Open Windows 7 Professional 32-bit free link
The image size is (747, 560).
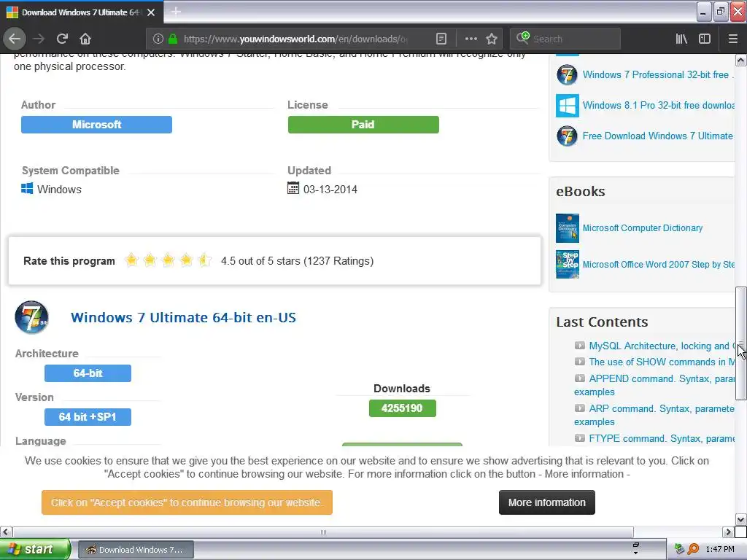click(657, 75)
